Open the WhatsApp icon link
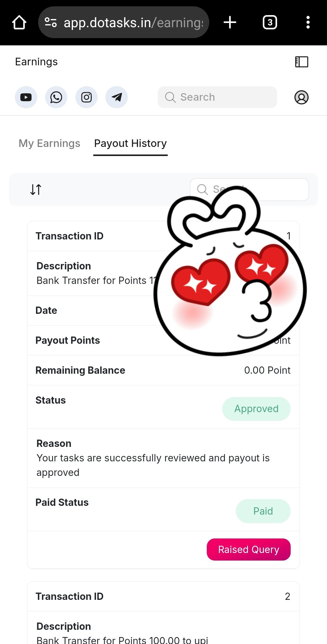Screen dimensions: 327x644 coord(56,97)
